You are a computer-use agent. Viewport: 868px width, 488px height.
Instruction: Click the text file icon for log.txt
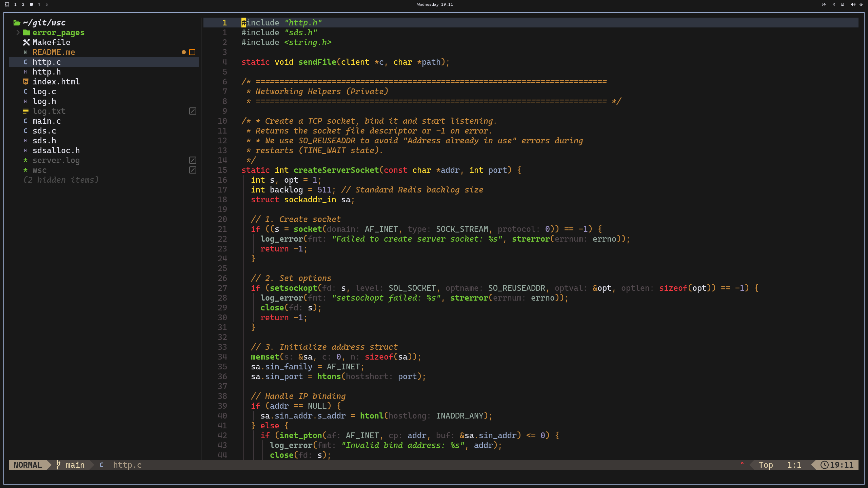click(25, 111)
